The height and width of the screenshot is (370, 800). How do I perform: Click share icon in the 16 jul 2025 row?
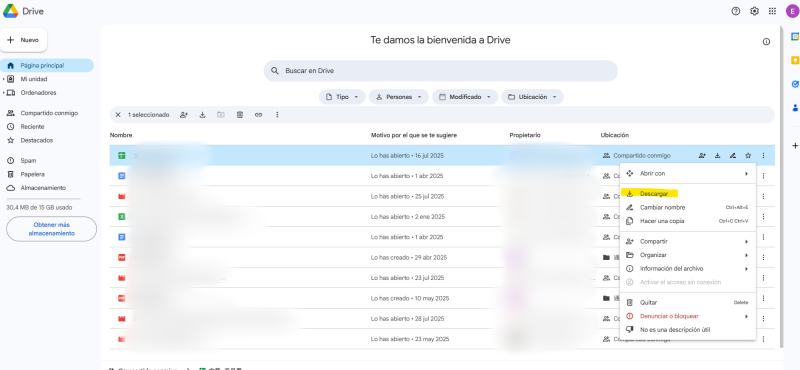[702, 156]
